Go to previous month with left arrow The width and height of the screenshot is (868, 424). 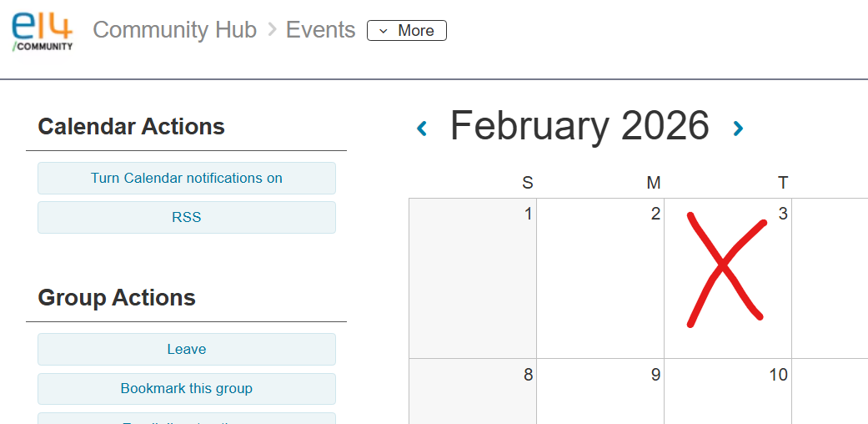[x=422, y=129]
